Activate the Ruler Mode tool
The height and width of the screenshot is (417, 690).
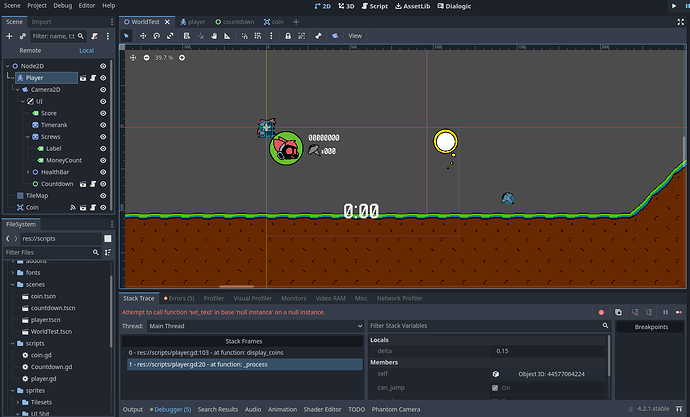pos(227,36)
